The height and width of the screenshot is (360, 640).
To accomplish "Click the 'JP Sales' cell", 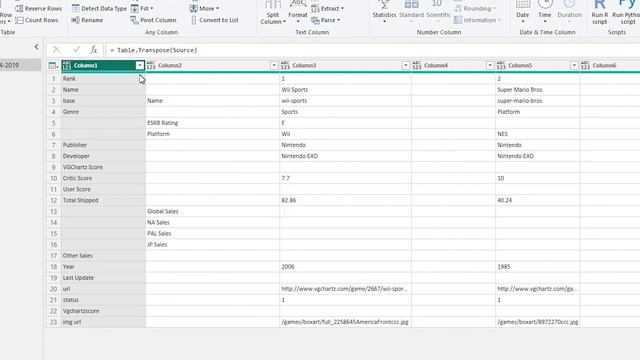I will (x=213, y=244).
